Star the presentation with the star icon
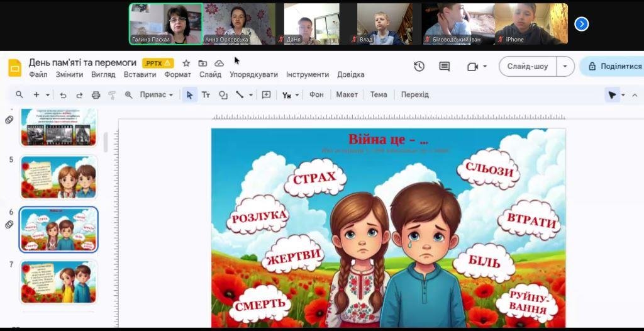This screenshot has width=644, height=331. (x=186, y=64)
